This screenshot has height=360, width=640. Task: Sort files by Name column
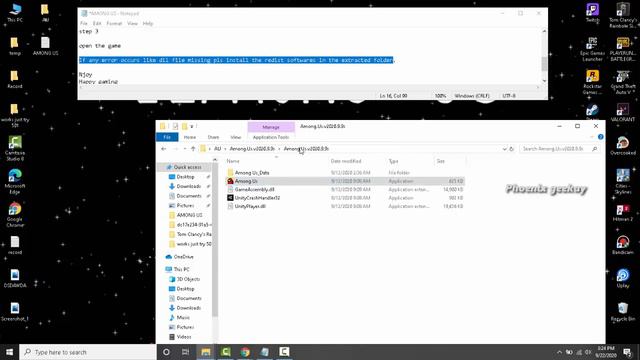tap(233, 161)
